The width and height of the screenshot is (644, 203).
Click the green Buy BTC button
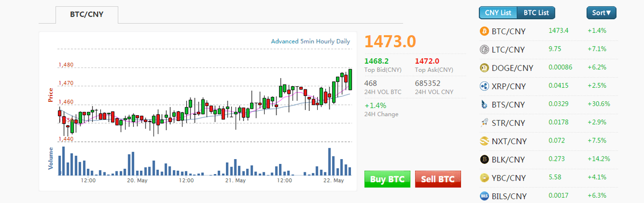pos(387,179)
